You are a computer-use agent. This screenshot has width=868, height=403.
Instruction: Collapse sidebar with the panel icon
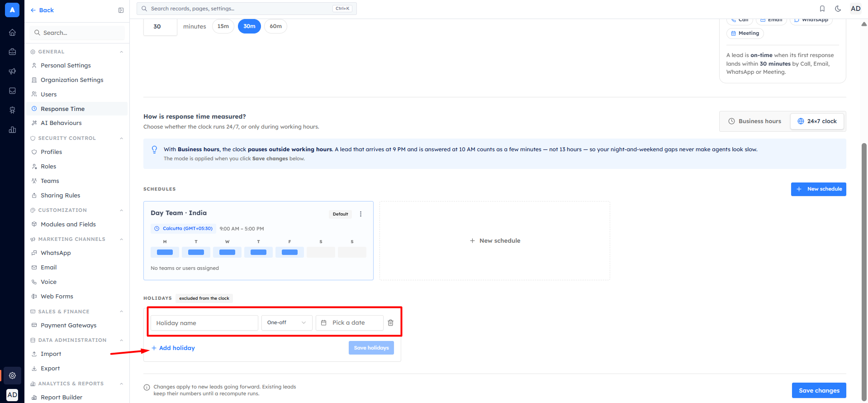[121, 10]
